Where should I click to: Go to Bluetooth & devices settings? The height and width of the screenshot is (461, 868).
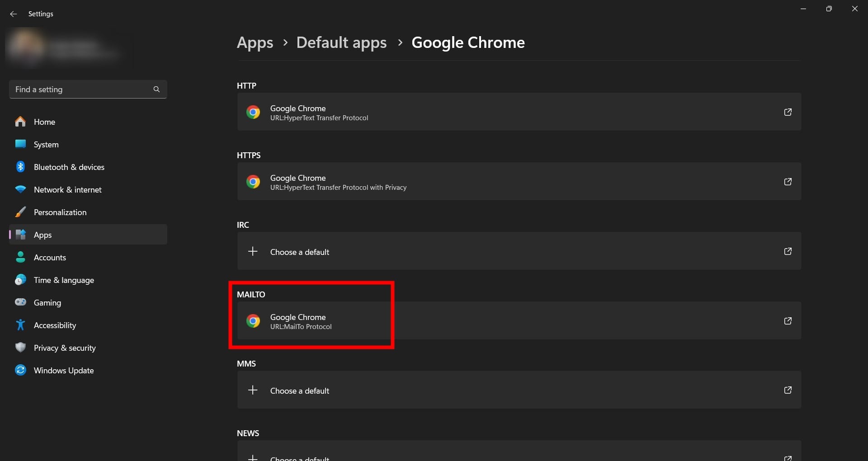click(x=88, y=167)
